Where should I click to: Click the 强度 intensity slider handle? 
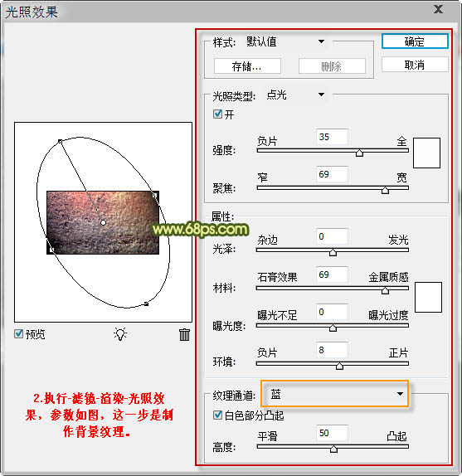point(359,153)
